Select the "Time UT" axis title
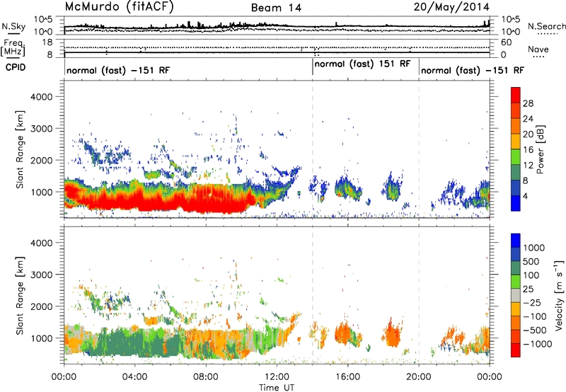566x392 pixels. 277,388
